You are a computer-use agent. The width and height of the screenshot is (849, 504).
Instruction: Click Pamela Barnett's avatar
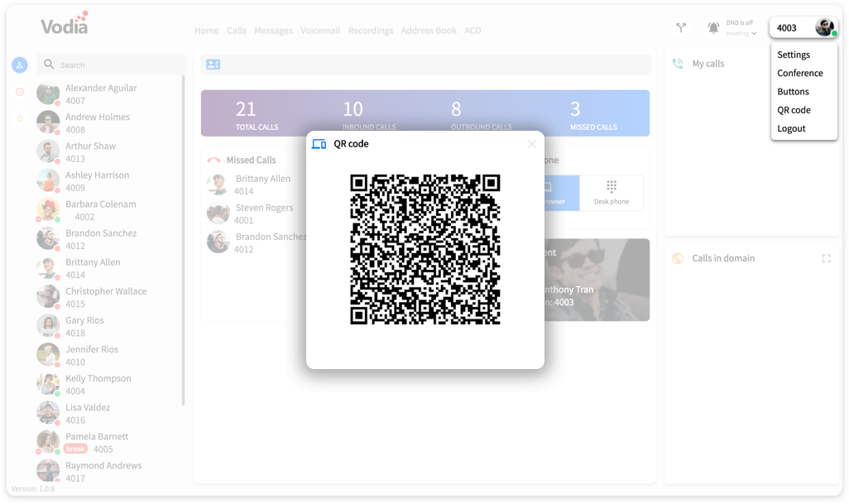48,442
